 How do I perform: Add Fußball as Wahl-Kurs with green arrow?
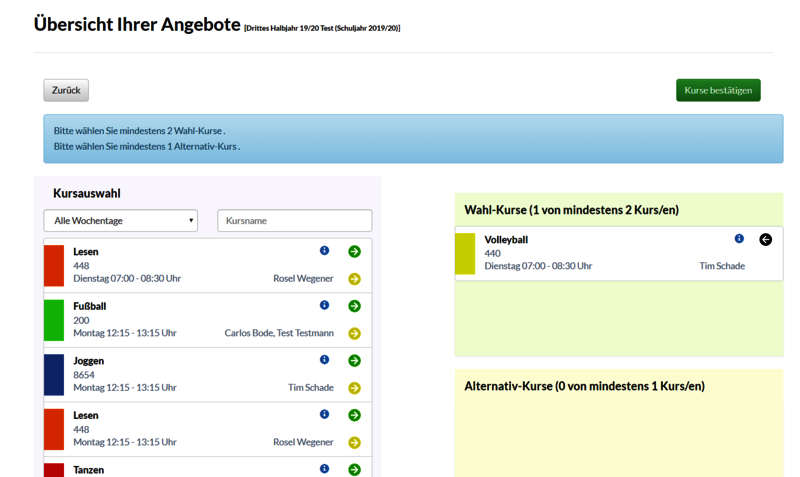coord(354,306)
